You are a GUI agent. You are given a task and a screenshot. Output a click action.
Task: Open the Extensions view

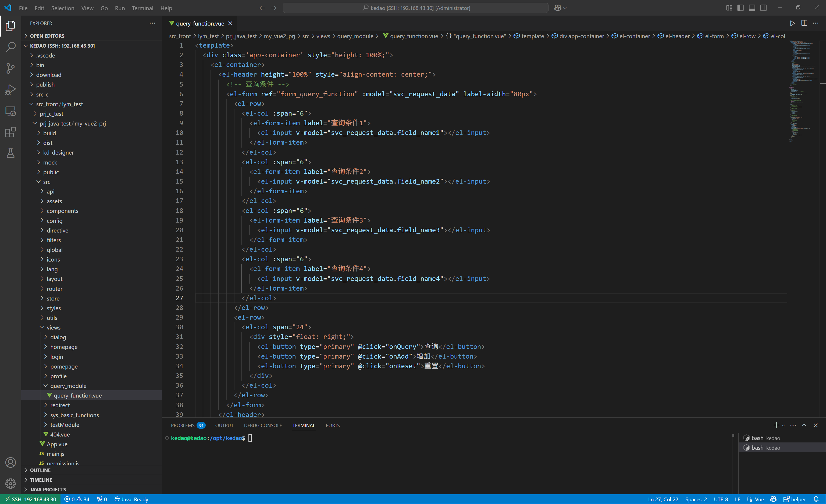pos(10,132)
